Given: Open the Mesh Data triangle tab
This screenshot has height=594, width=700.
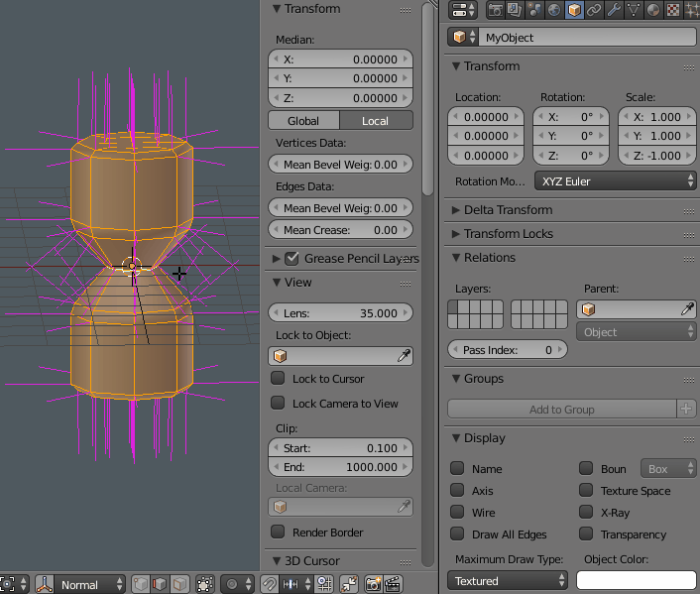Looking at the screenshot, I should click(x=634, y=10).
